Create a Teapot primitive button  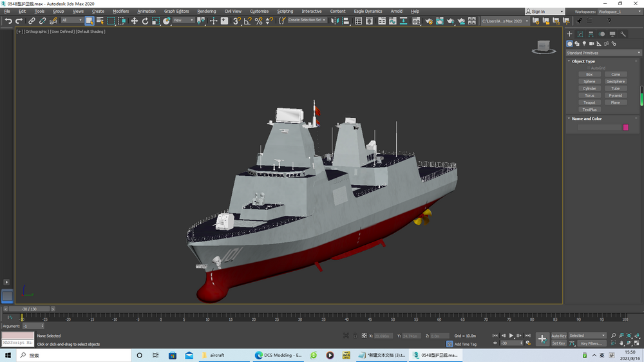pyautogui.click(x=589, y=102)
